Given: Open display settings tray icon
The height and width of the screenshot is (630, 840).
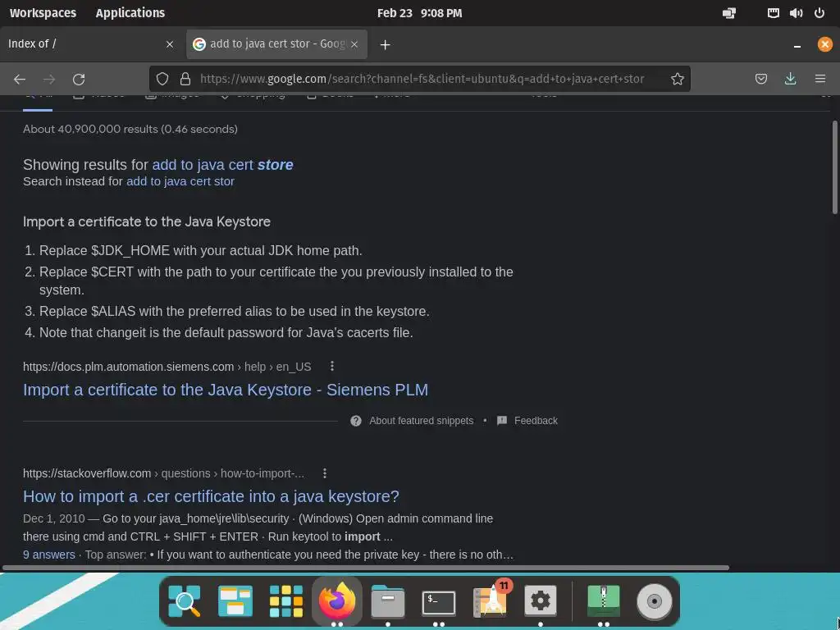Looking at the screenshot, I should 729,13.
